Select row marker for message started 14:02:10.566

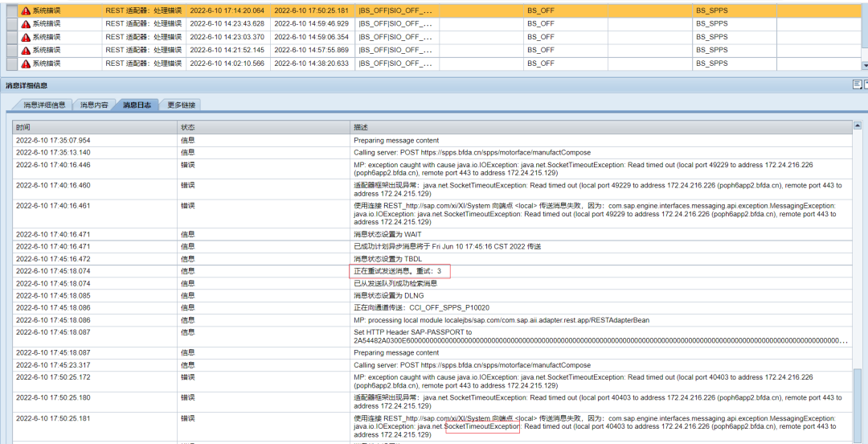tap(11, 64)
